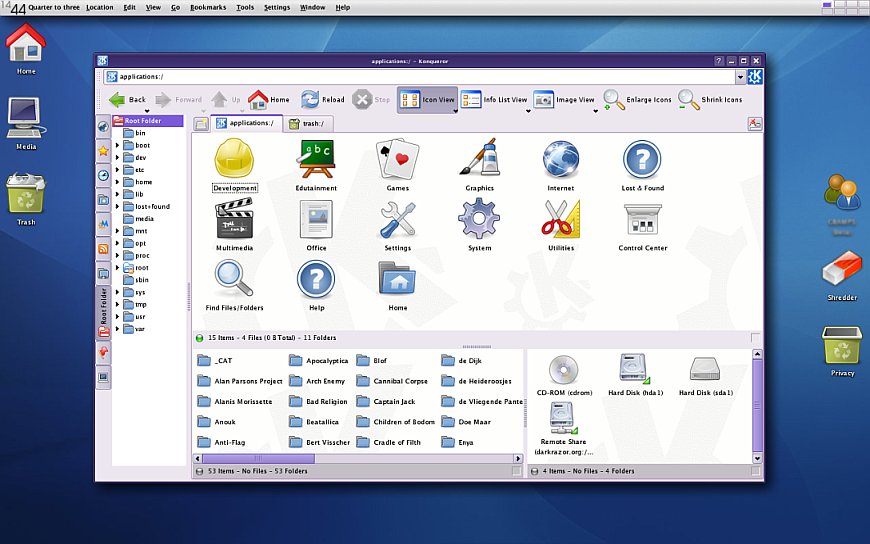The width and height of the screenshot is (870, 544).
Task: Open the Office category icon
Action: coord(316,219)
